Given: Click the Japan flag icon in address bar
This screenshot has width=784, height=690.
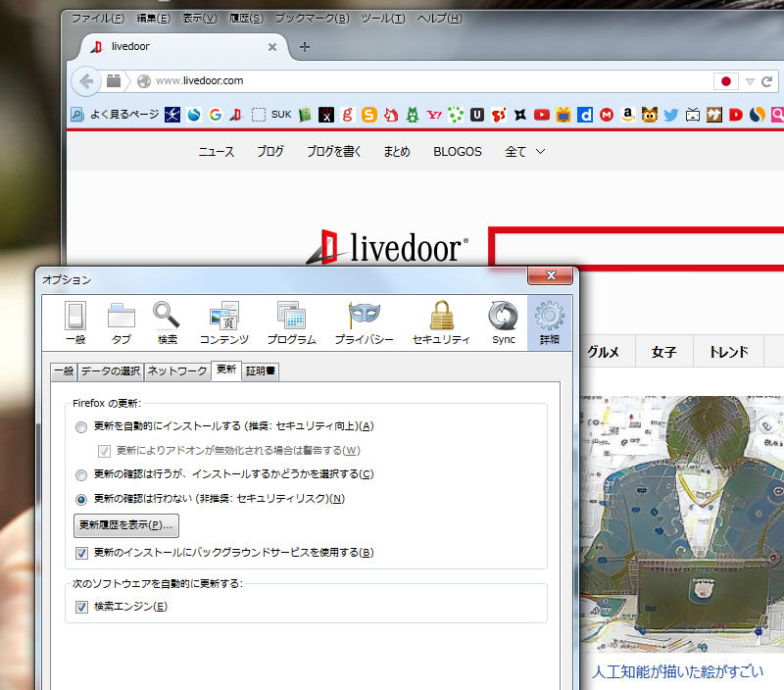Looking at the screenshot, I should pyautogui.click(x=726, y=81).
